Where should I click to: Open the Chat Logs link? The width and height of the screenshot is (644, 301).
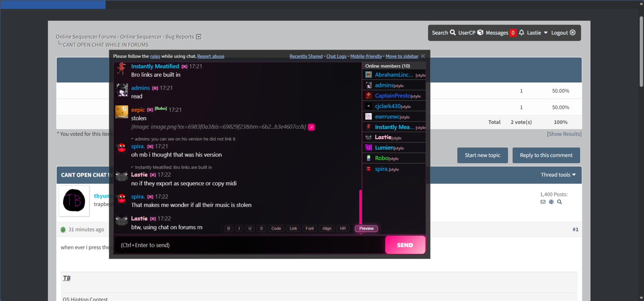point(336,56)
